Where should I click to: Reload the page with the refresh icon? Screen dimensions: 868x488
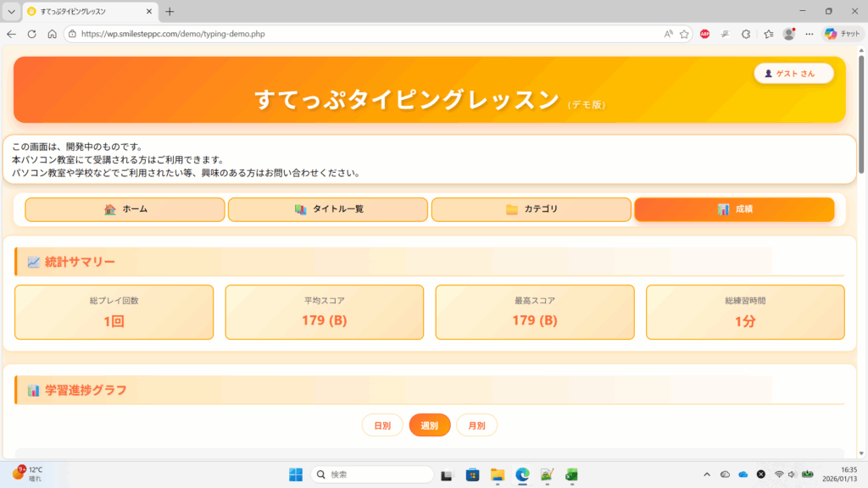[x=31, y=34]
